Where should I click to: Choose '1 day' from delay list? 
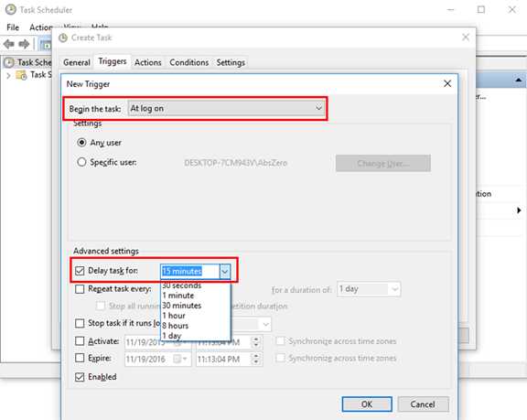[172, 336]
